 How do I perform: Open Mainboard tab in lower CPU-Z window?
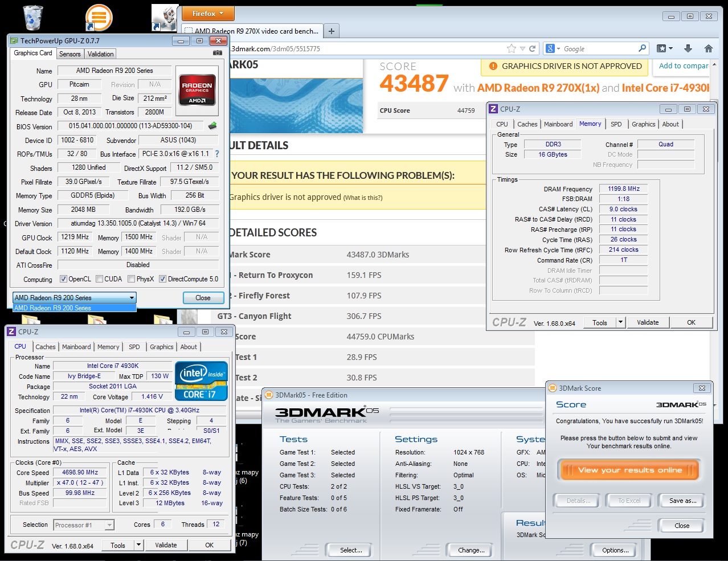76,347
